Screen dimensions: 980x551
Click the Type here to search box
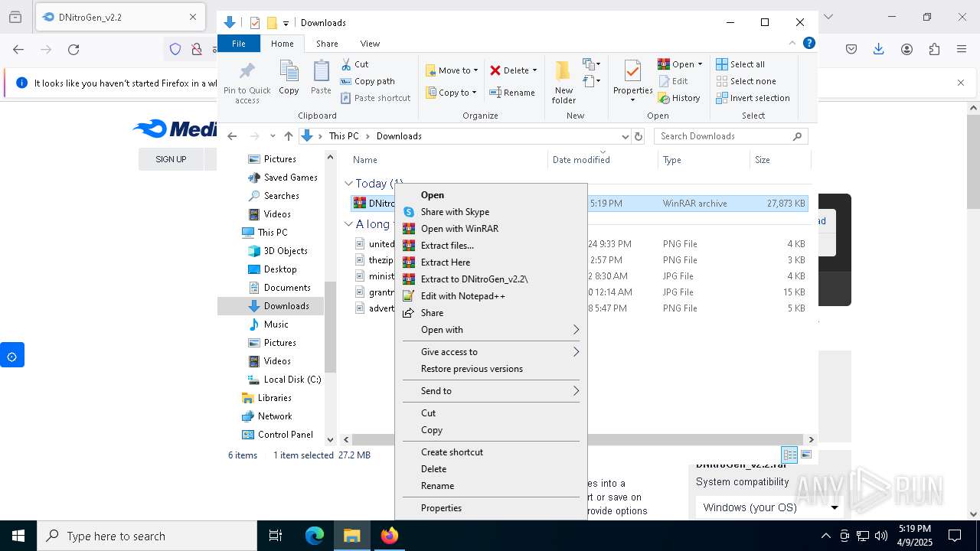(147, 536)
